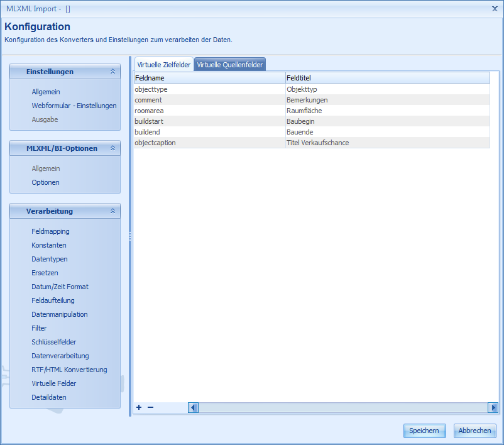Collapse the MLXML/BI-Optionen section
Screen dimensions: 504x445
tap(112, 148)
